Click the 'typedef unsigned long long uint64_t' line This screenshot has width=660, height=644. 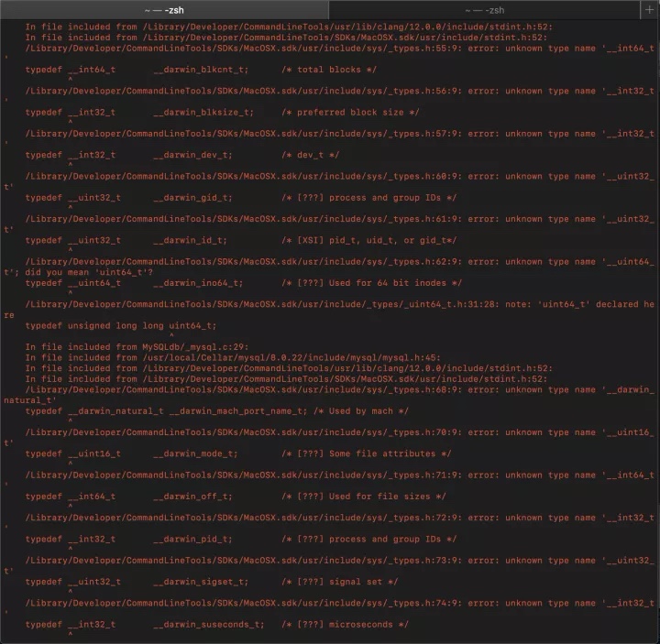(x=121, y=325)
